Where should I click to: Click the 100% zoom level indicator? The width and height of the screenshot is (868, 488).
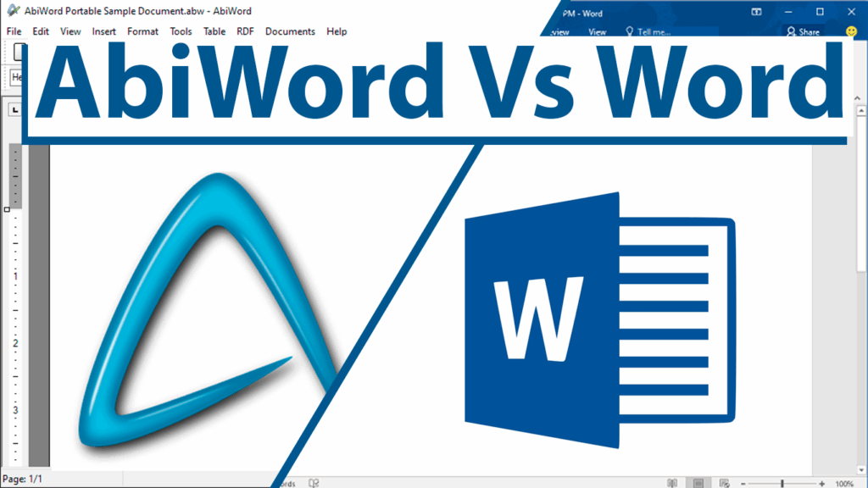pos(844,483)
